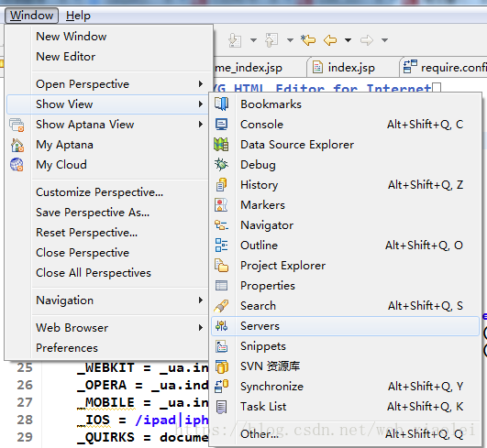Click the Markers view icon
This screenshot has height=448, width=487.
(x=221, y=205)
